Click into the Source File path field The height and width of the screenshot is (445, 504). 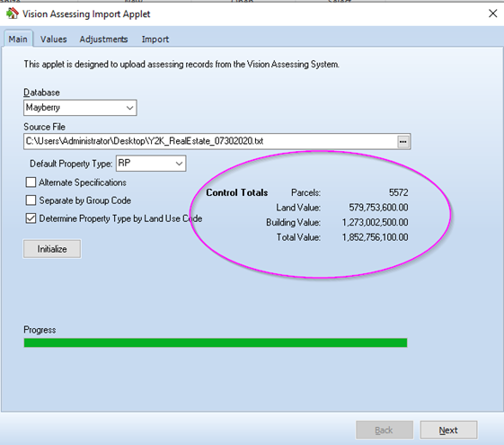(210, 141)
